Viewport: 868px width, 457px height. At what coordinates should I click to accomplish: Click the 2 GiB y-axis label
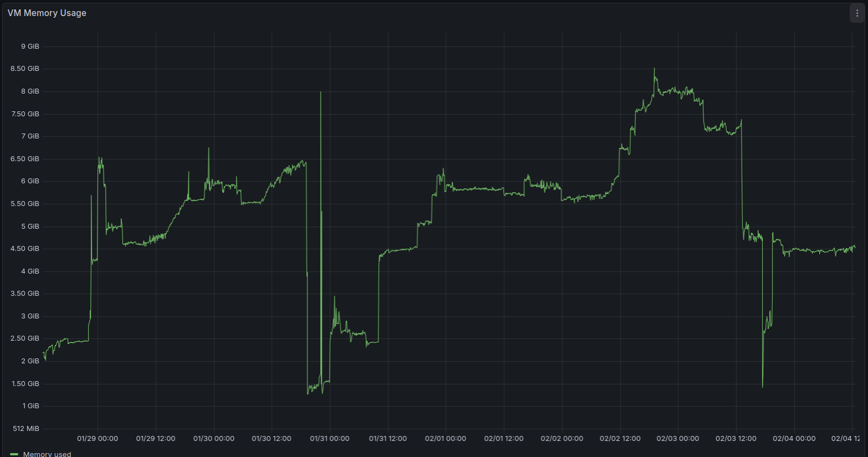click(x=30, y=361)
